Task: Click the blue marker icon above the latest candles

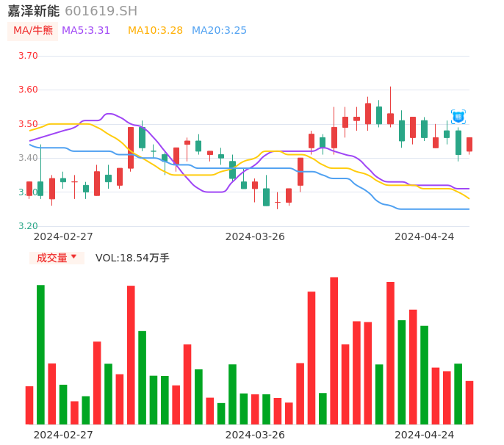Action: coord(458,116)
